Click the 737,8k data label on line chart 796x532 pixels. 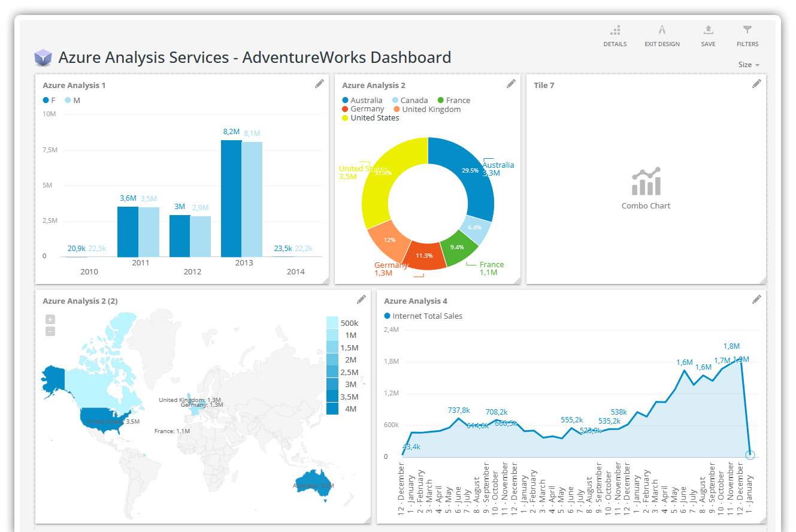pos(459,410)
